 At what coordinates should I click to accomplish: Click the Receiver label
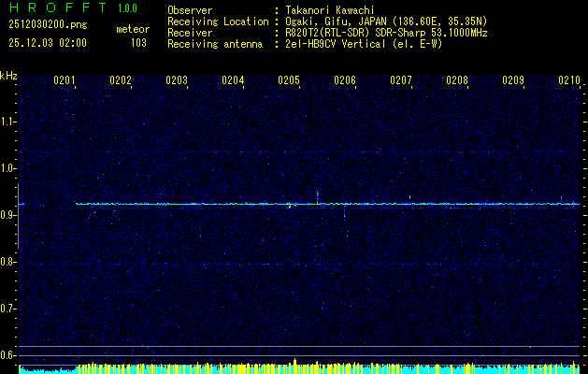pyautogui.click(x=190, y=33)
